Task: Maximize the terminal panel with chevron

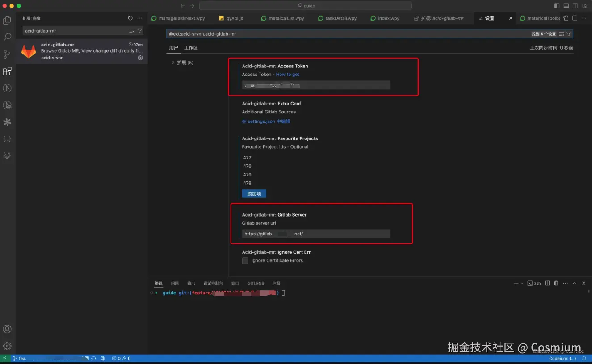Action: click(575, 283)
